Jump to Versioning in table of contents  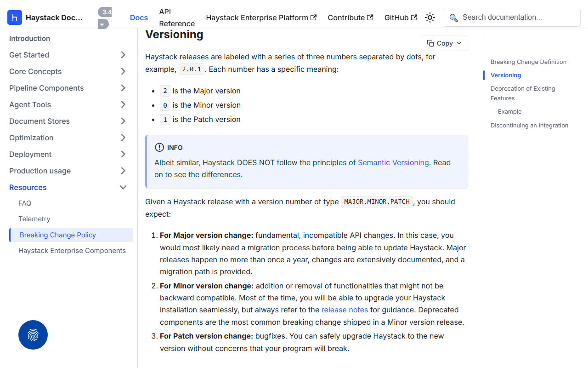tap(506, 75)
